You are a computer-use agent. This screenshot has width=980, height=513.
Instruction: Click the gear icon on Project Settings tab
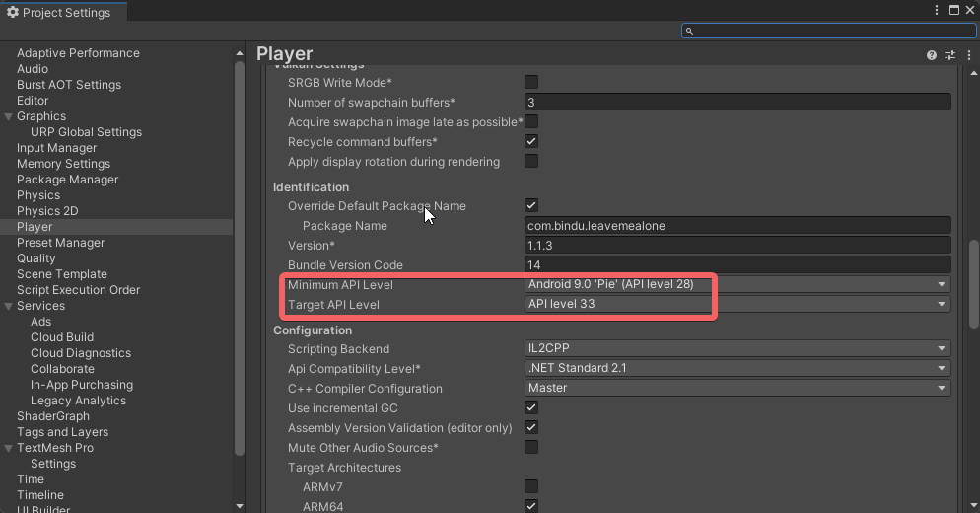click(13, 13)
